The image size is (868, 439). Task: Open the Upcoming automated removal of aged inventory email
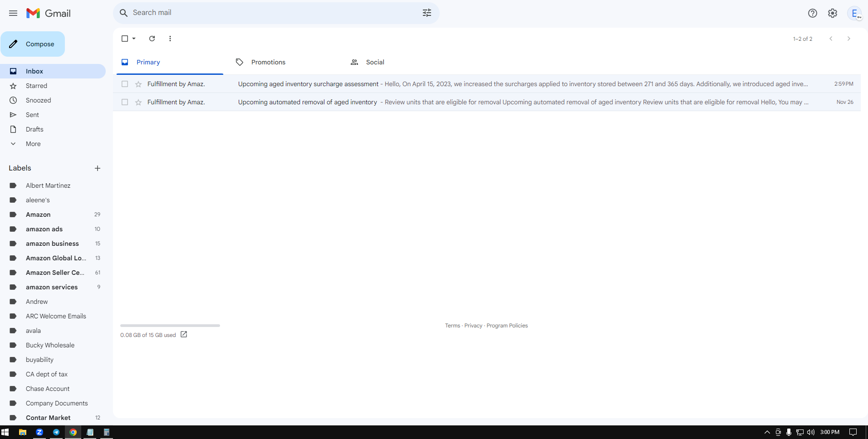pyautogui.click(x=487, y=102)
